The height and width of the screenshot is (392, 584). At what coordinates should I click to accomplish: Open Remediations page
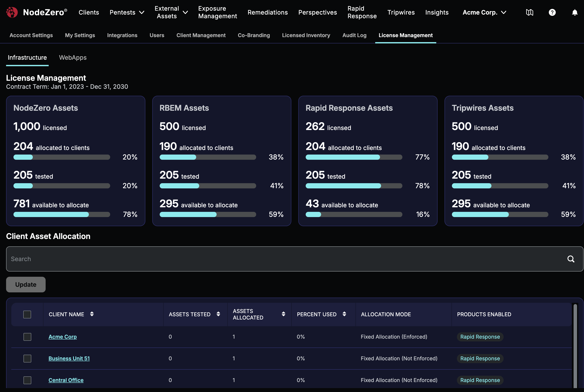pos(267,12)
